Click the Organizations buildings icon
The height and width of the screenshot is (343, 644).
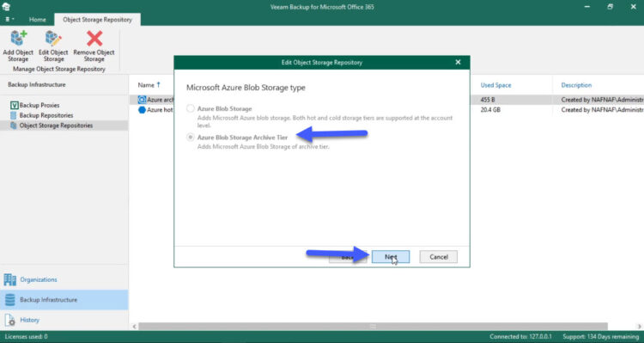pos(9,279)
